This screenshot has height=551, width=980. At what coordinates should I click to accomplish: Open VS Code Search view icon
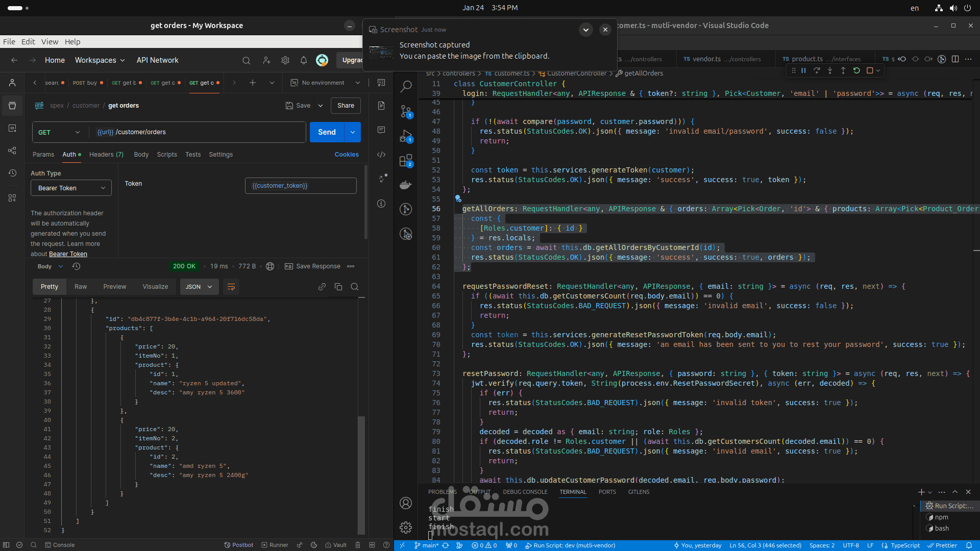(406, 86)
